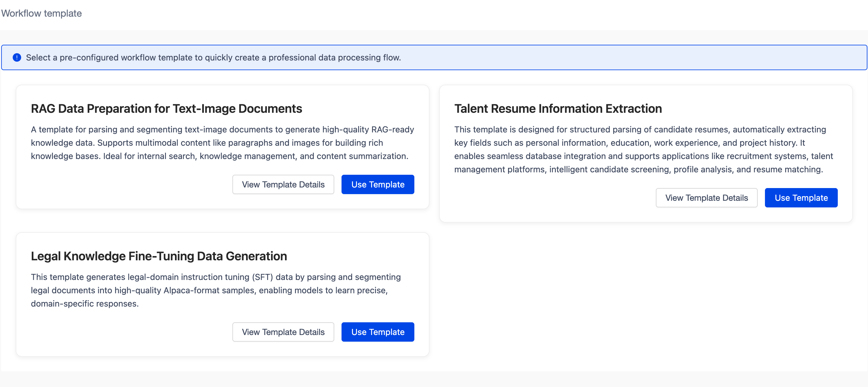Click the RAG Data Preparation card description text
The width and height of the screenshot is (868, 387).
[222, 143]
